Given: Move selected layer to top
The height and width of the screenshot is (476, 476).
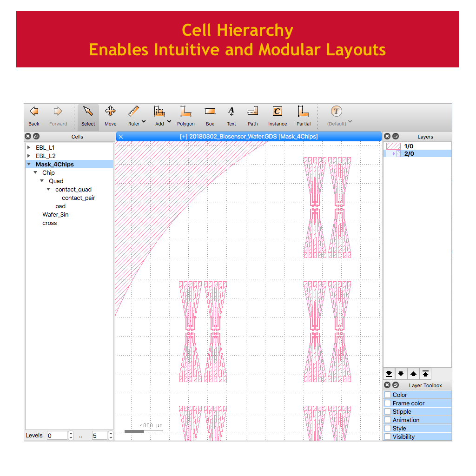Looking at the screenshot, I should [x=425, y=374].
